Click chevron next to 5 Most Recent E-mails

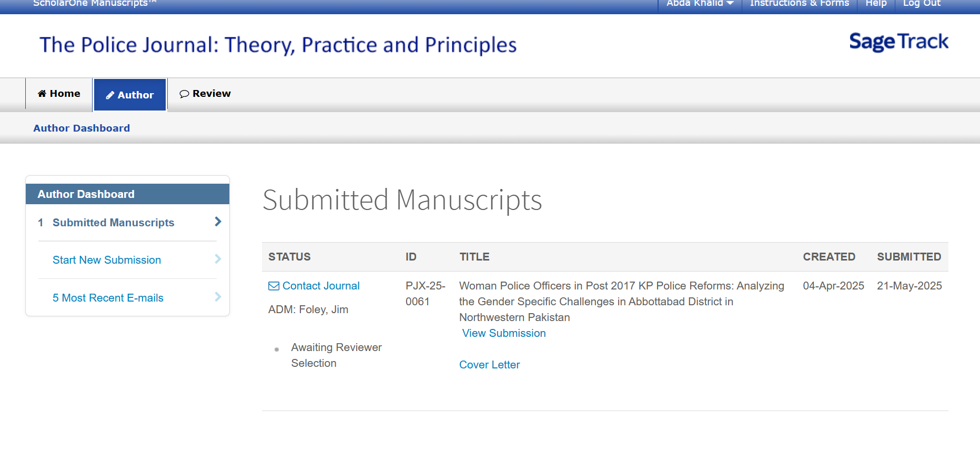[218, 297]
